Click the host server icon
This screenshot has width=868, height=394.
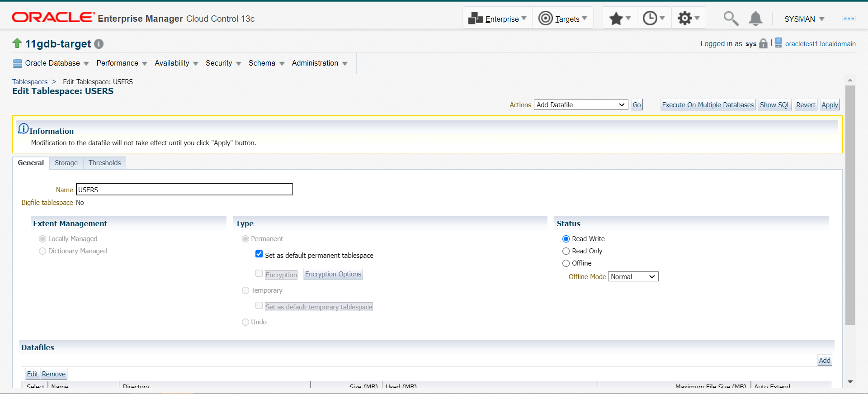(778, 43)
